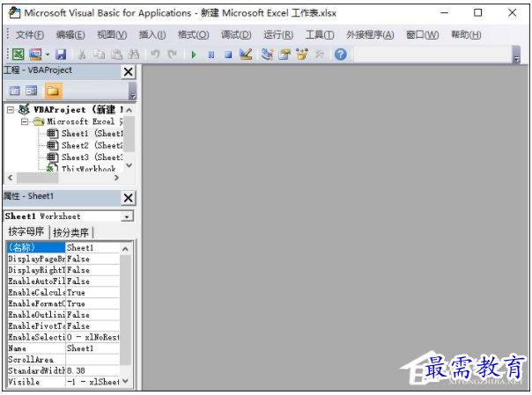The width and height of the screenshot is (532, 395).
Task: Click the EnableSelection xlNoRestrictions value
Action: 92,337
